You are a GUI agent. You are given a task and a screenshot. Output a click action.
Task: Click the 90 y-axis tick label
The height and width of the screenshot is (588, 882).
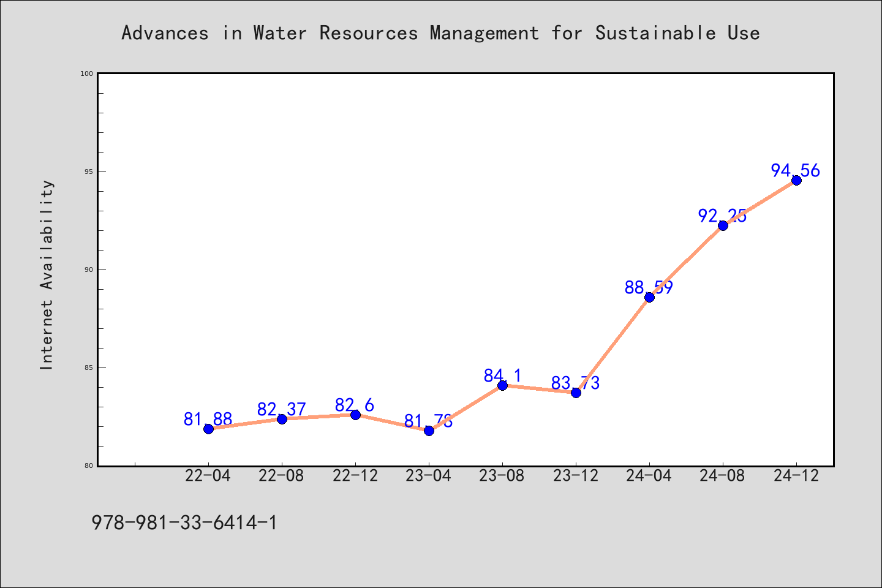coord(89,269)
